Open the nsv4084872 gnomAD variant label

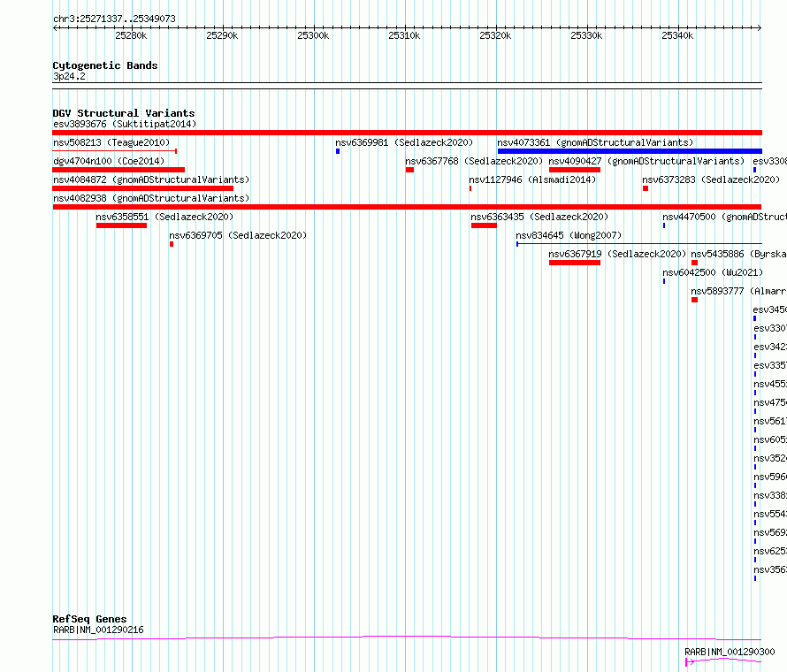151,179
